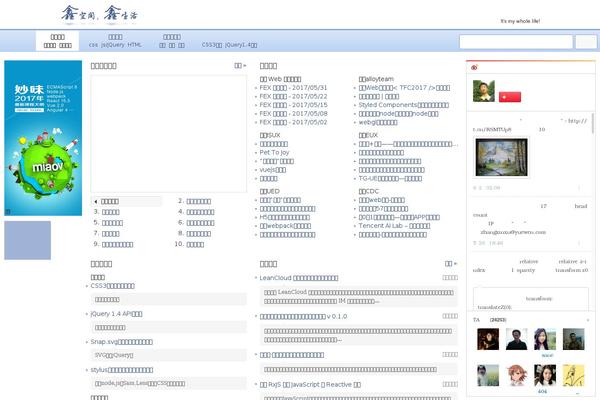This screenshot has height=400, width=600.
Task: Open the landscape painting thumbnail in the Weibo feed
Action: (501, 157)
